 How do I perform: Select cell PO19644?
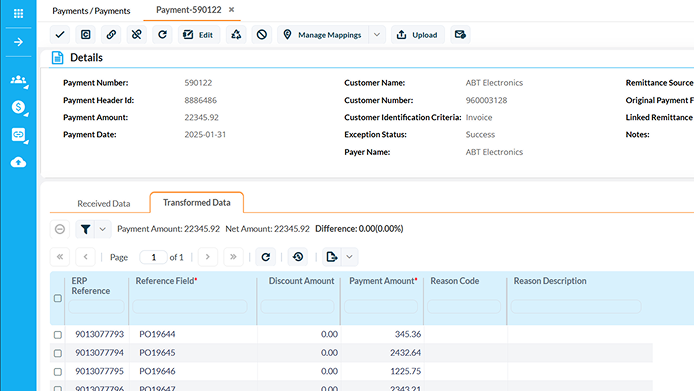157,334
